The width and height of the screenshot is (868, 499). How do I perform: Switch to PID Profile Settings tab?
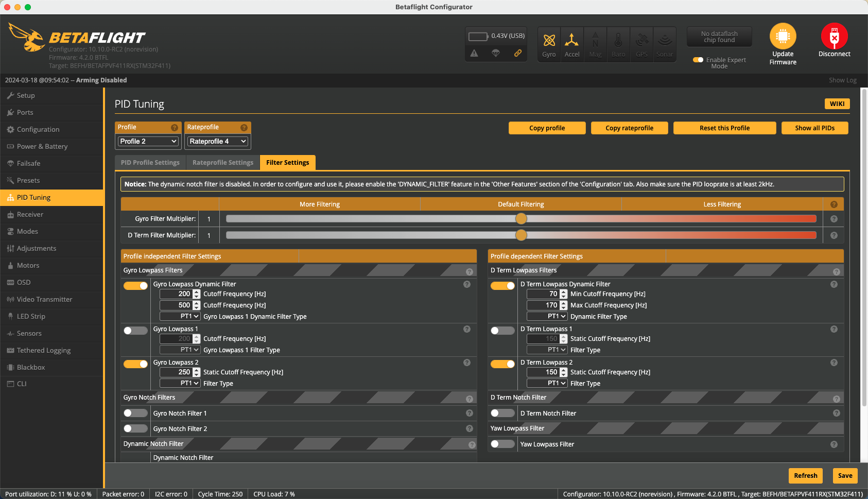(150, 162)
